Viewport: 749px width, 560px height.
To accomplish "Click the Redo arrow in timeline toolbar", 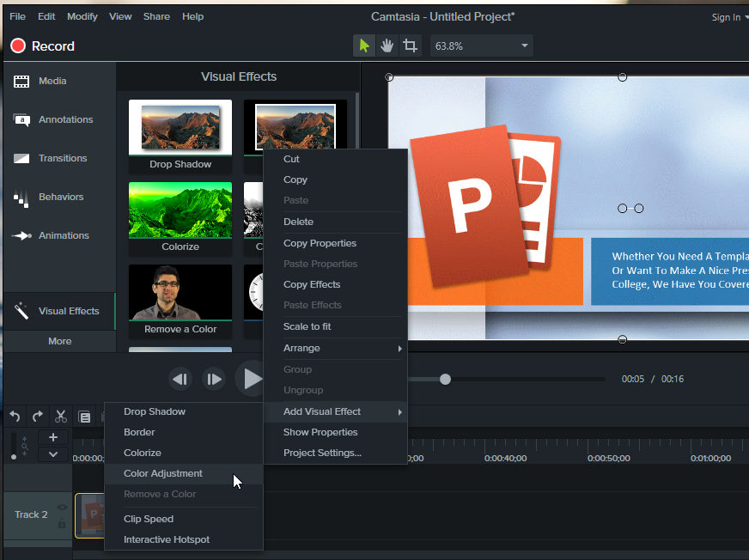I will coord(38,417).
